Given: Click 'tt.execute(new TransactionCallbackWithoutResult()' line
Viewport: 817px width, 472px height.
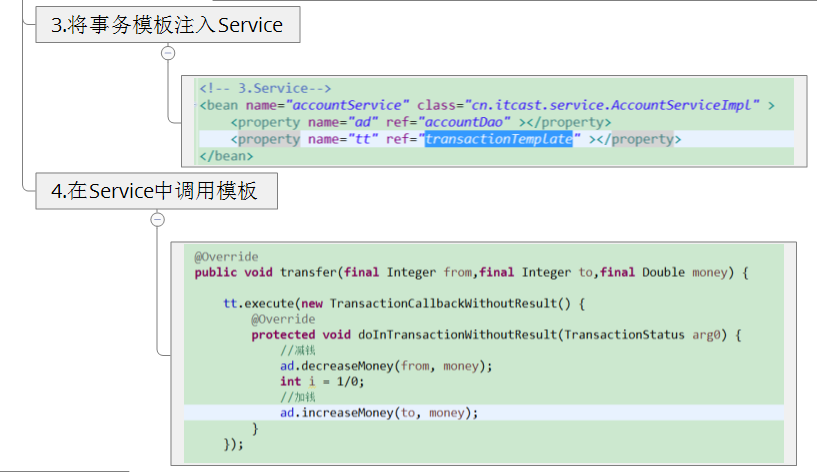Looking at the screenshot, I should click(404, 304).
